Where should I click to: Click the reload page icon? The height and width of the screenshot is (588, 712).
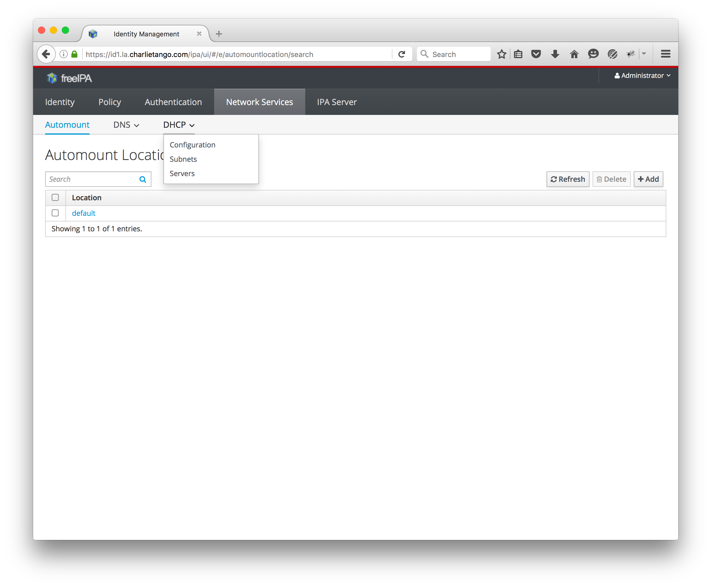click(402, 54)
